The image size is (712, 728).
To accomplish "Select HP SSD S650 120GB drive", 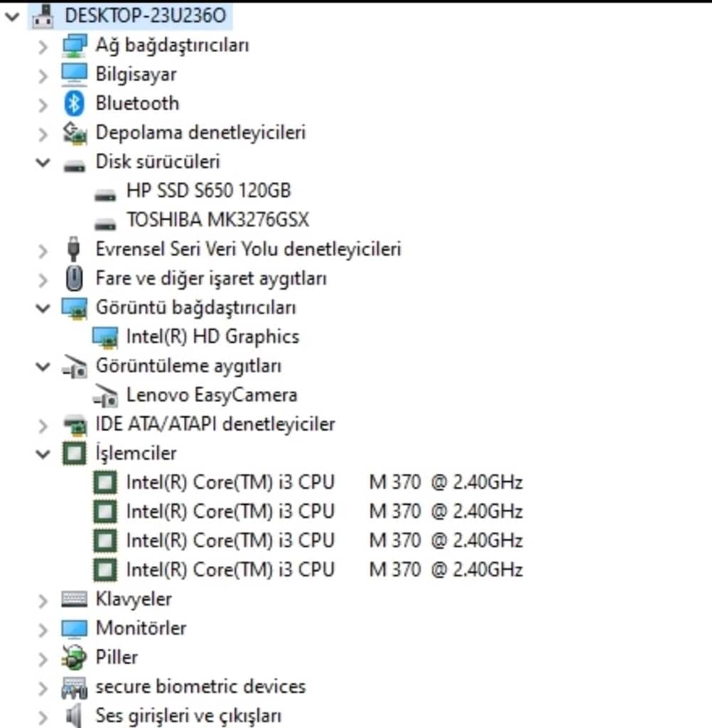I will (x=208, y=191).
